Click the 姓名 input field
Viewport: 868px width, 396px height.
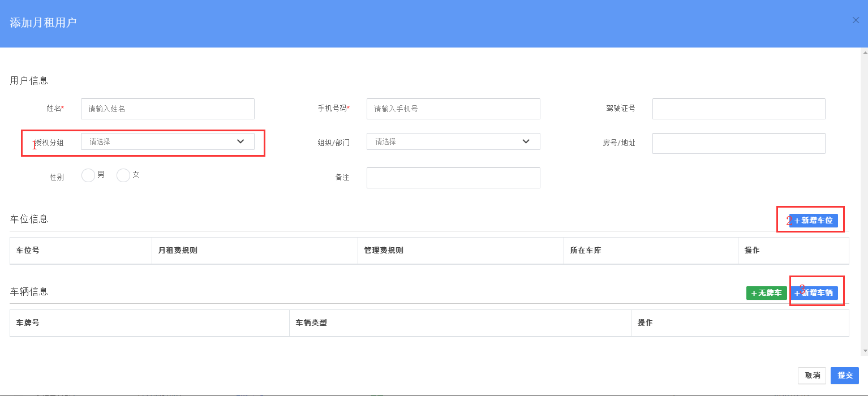tap(167, 109)
